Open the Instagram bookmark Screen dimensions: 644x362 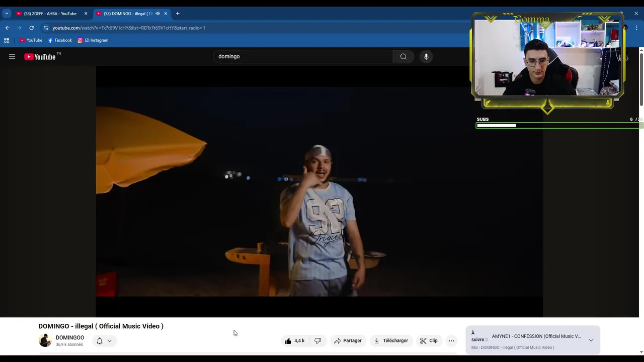tap(93, 40)
